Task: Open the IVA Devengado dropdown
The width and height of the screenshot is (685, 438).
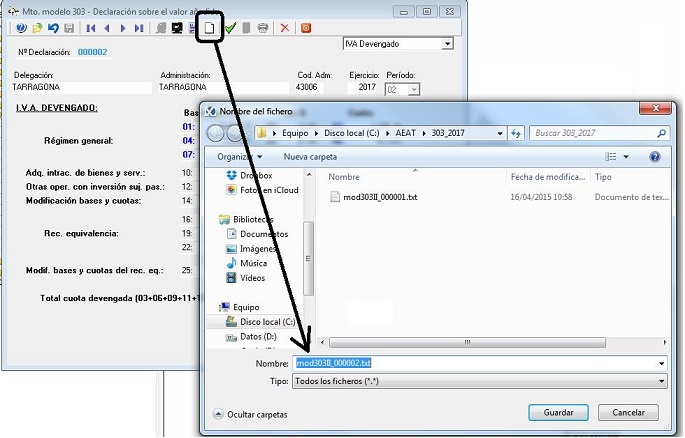Action: [447, 44]
